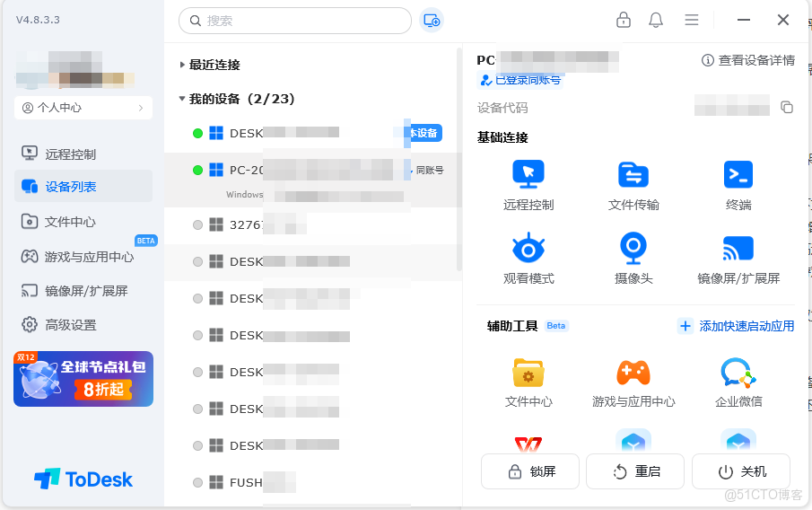Open the hamburger menu icon
Viewport: 812px width, 510px height.
[x=692, y=21]
